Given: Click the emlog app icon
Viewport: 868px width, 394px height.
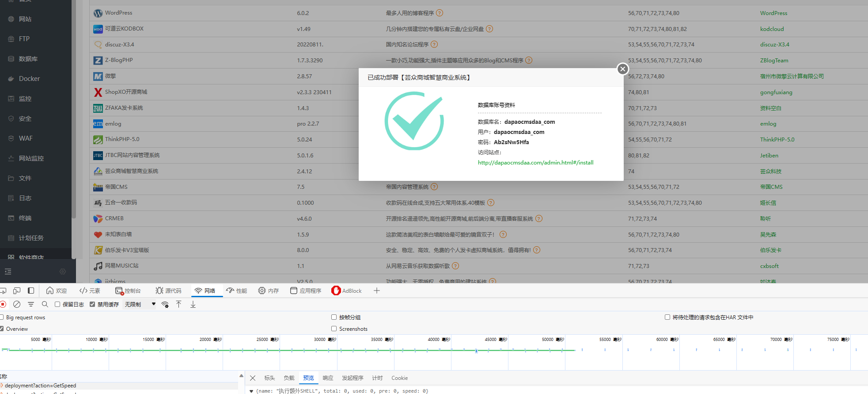Looking at the screenshot, I should click(x=98, y=124).
